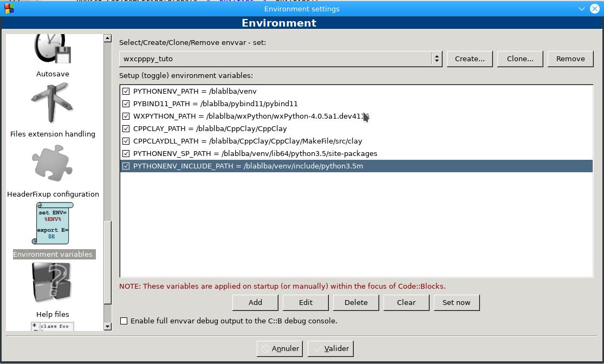The width and height of the screenshot is (604, 364).
Task: Select the Environment variables scroll icon
Action: pos(53,223)
